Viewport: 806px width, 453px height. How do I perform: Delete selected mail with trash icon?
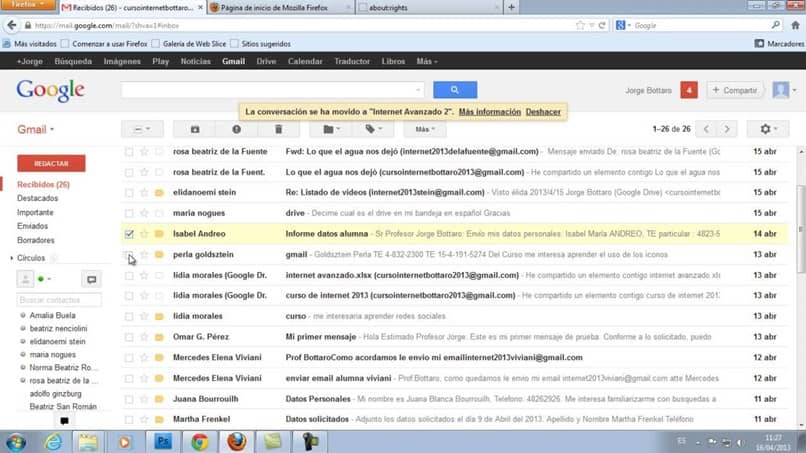pyautogui.click(x=278, y=129)
